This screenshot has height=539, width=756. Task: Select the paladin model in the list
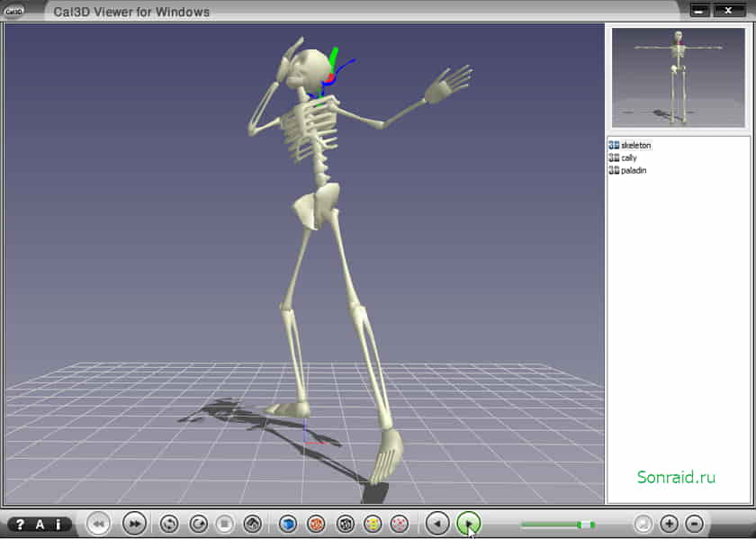[634, 170]
